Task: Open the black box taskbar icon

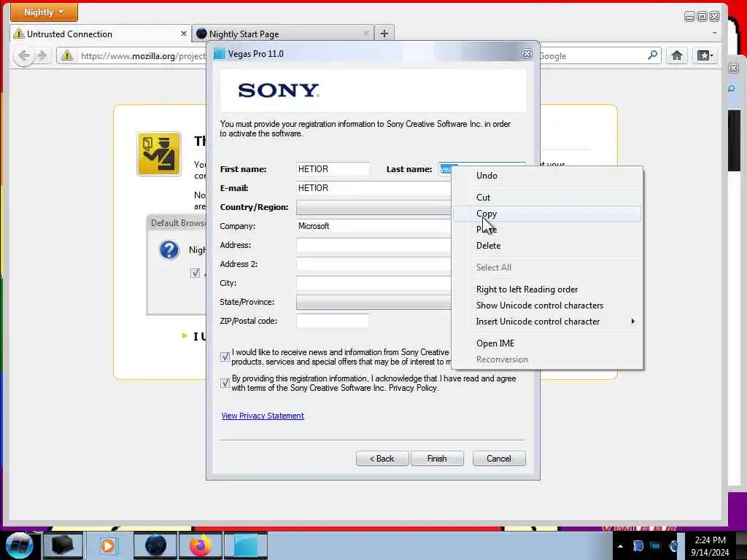Action: click(63, 545)
